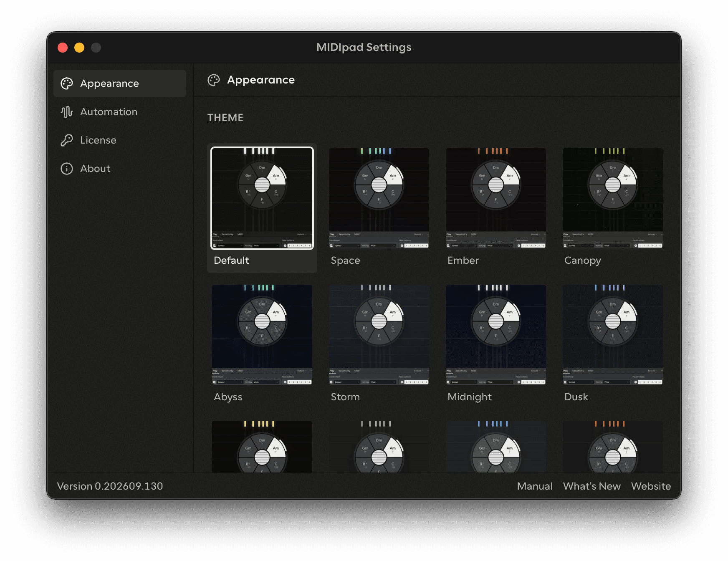The height and width of the screenshot is (561, 728).
Task: Open the Manual link
Action: [535, 486]
